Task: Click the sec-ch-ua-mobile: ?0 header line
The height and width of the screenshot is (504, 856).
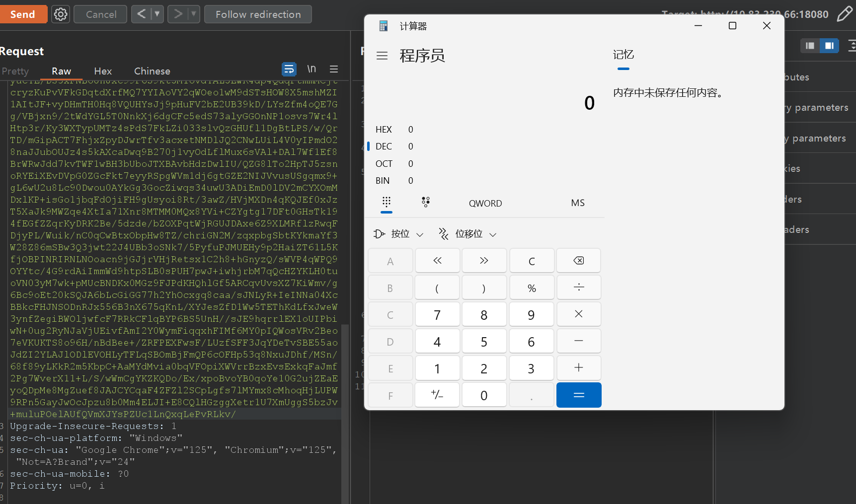Action: [x=70, y=474]
